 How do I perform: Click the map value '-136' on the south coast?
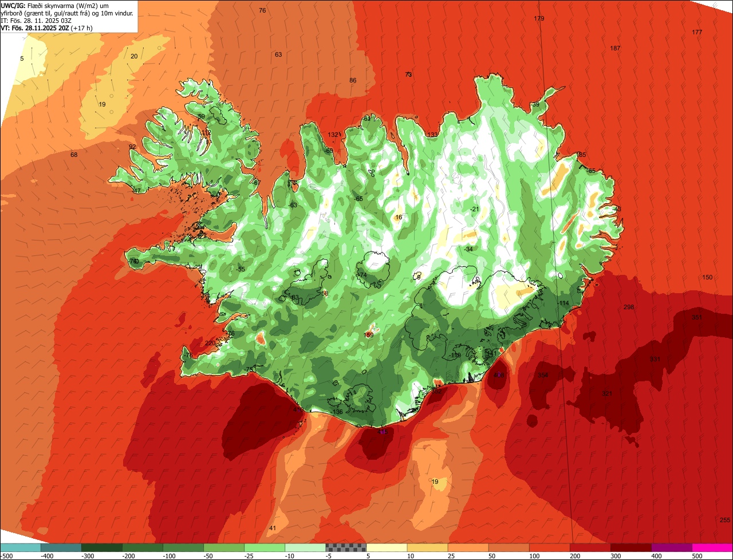337,412
